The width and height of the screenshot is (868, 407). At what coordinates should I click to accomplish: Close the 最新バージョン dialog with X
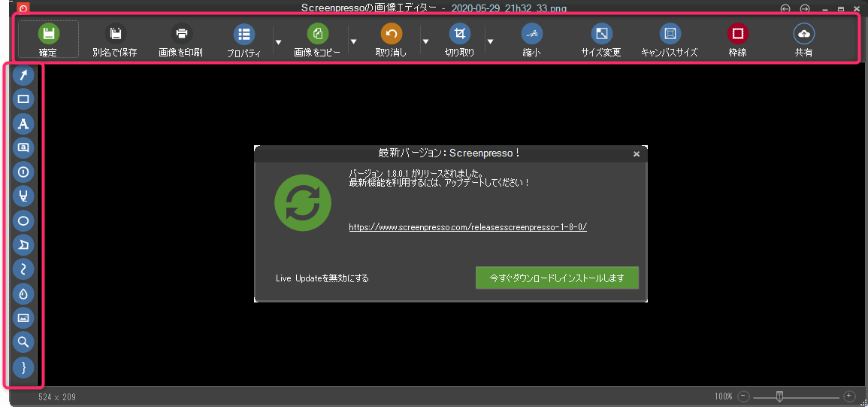tap(637, 154)
